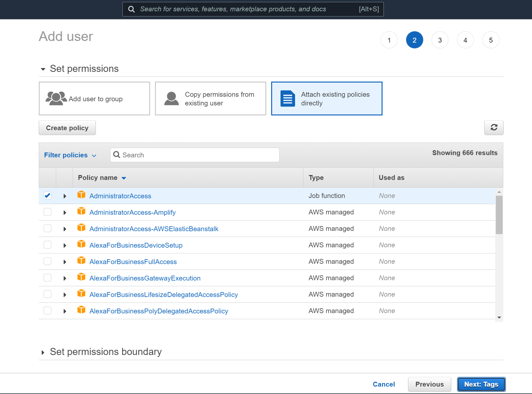Select AlexaForBusinessPolyDelegatedAccessPolicy checkbox
Viewport: 532px width, 394px height.
pos(47,310)
